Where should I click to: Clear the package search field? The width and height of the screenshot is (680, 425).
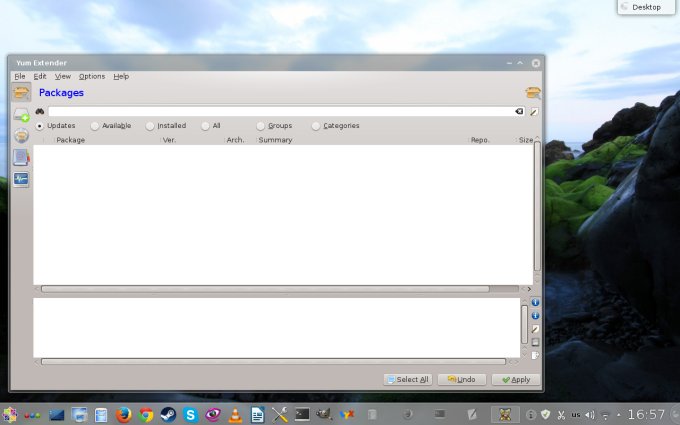[x=519, y=111]
